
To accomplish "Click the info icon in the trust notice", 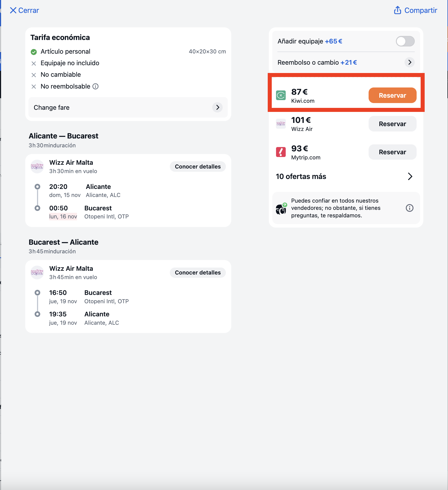I will [409, 208].
